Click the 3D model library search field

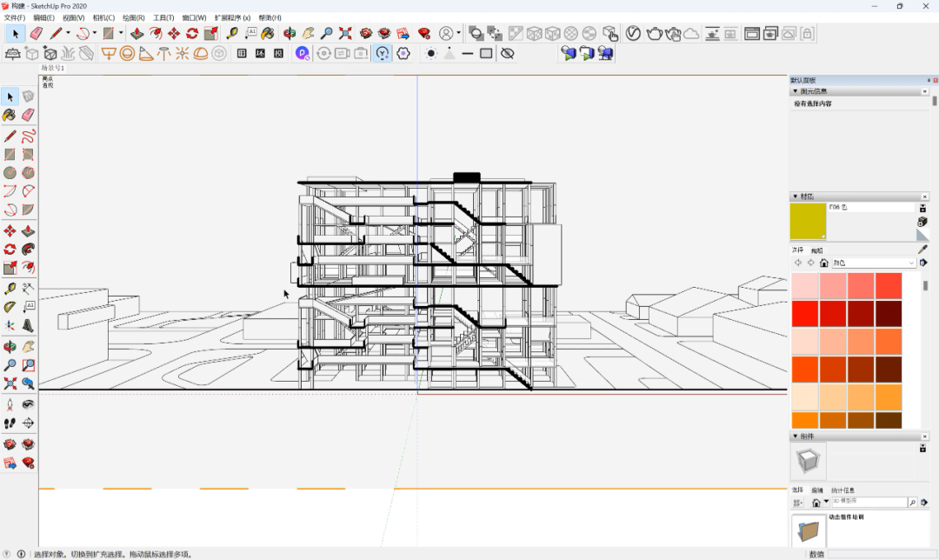(x=869, y=503)
